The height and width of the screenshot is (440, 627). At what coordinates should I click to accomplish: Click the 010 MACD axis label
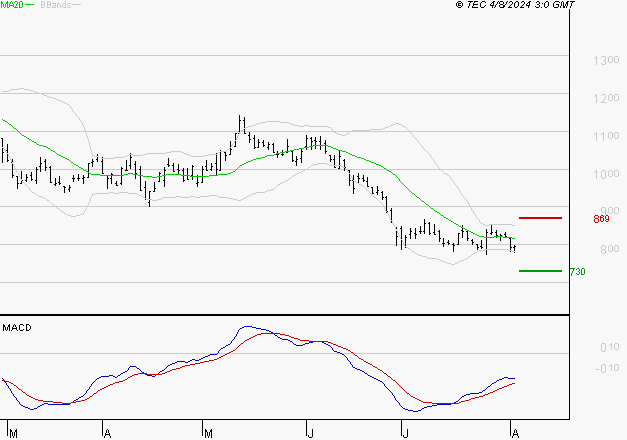609,348
